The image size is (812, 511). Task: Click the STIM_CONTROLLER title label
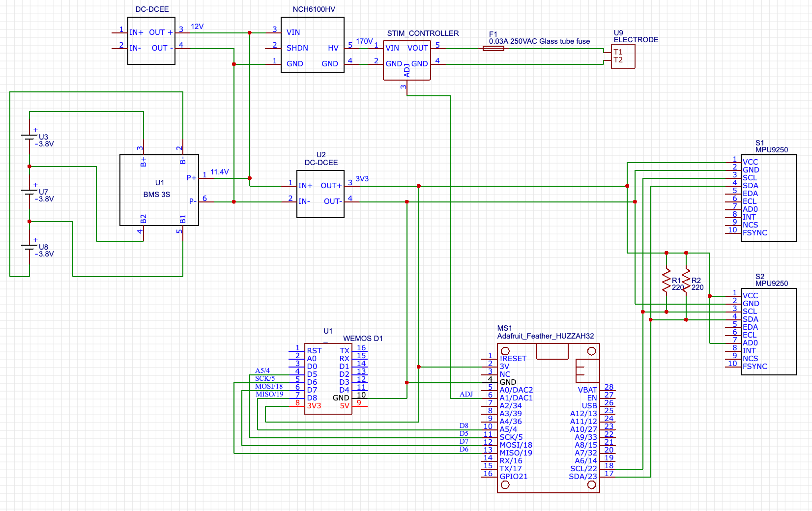click(x=423, y=33)
